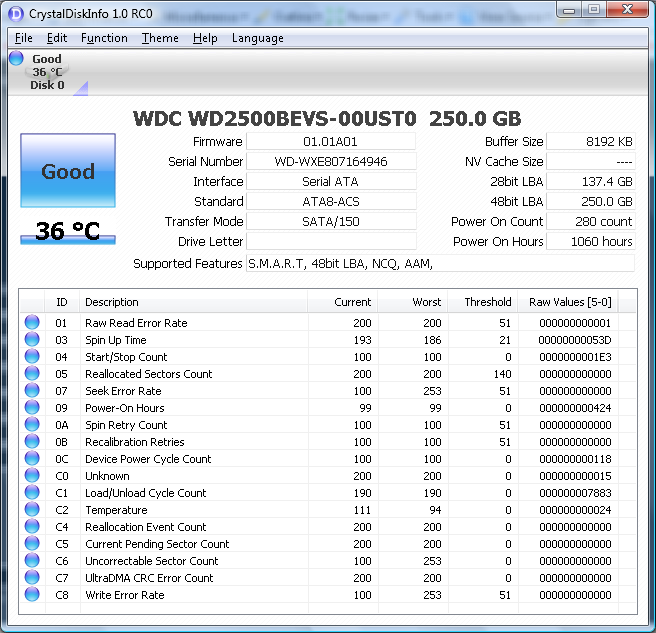Image resolution: width=656 pixels, height=633 pixels.
Task: Click the empty Drive Letter field
Action: 331,241
